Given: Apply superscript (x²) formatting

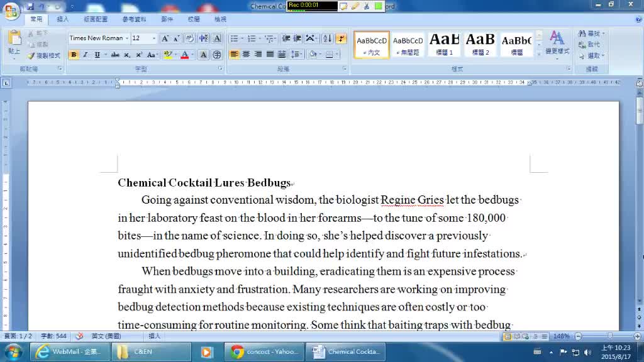Looking at the screenshot, I should pos(139,55).
